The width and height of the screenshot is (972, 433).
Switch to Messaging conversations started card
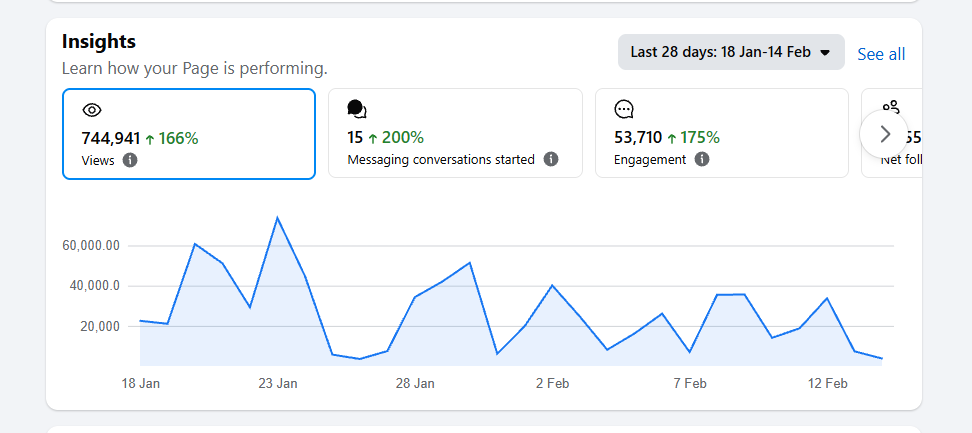point(455,133)
